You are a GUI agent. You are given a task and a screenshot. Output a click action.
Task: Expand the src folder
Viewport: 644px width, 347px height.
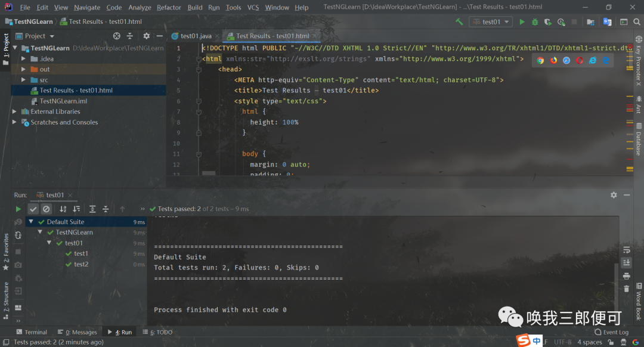23,80
